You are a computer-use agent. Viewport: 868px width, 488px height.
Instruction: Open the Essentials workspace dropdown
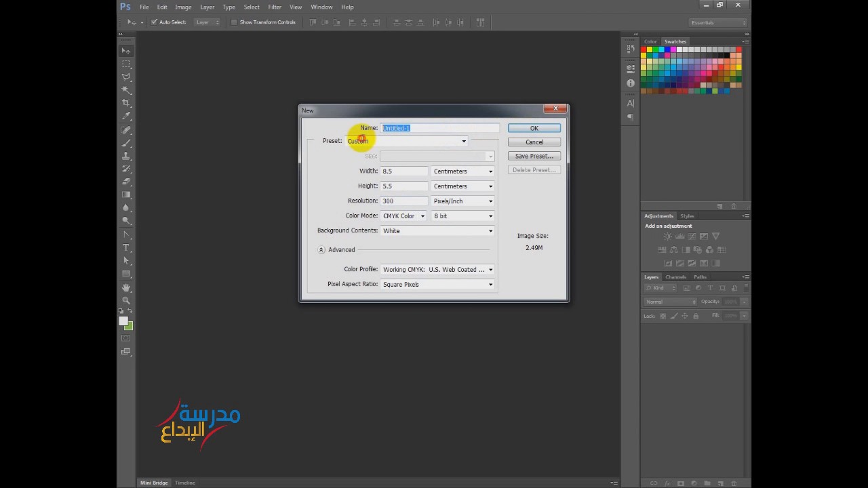(x=717, y=22)
